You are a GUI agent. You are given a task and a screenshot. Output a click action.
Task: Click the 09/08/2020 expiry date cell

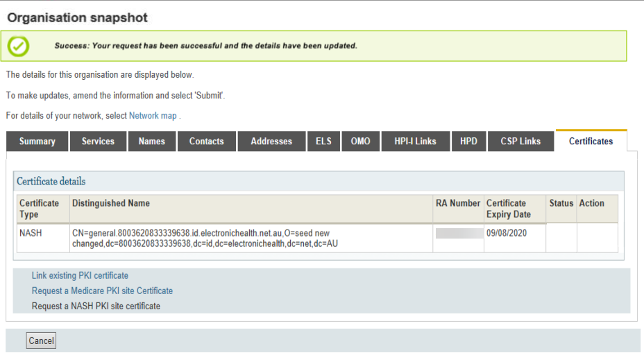(x=507, y=233)
